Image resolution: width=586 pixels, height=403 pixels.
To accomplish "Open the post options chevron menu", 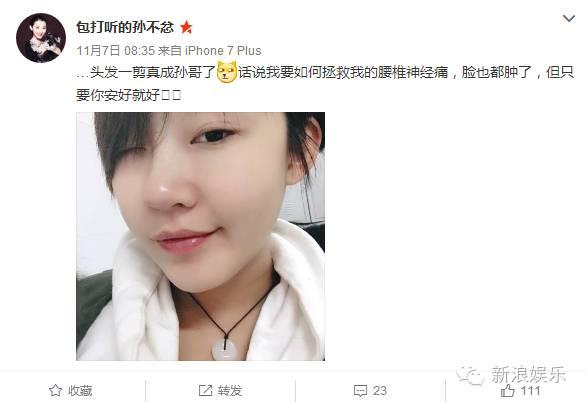I will 568,18.
